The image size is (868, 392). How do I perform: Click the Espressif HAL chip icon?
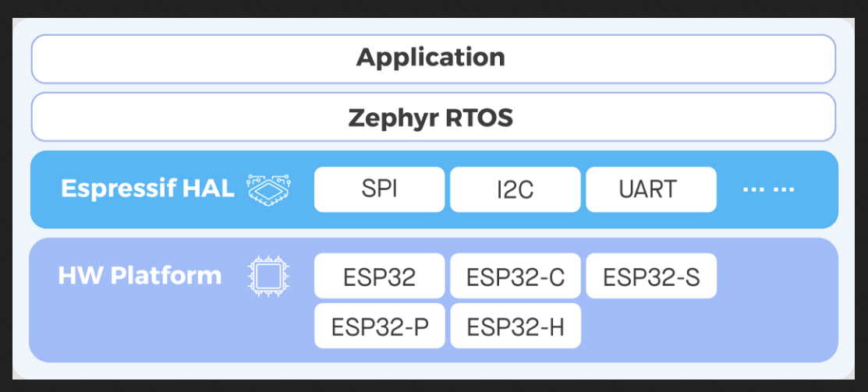pos(269,189)
